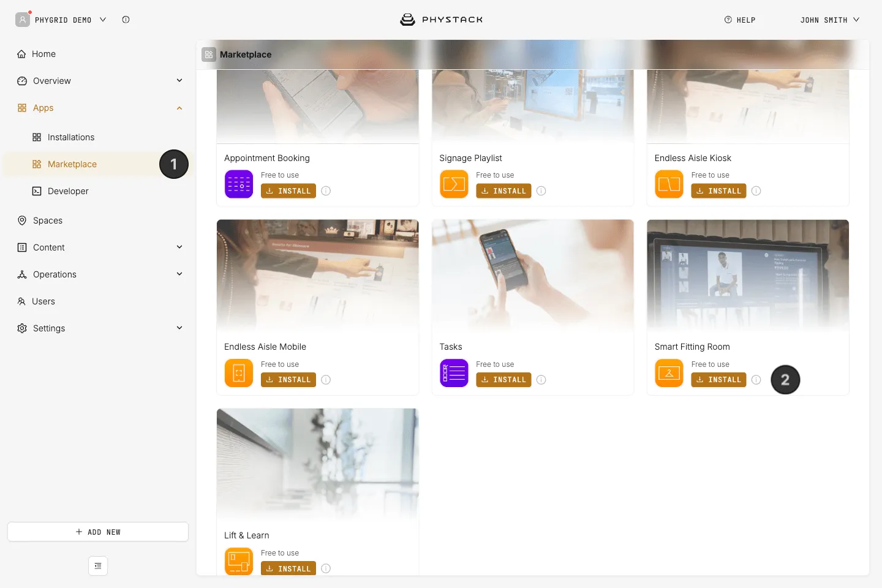This screenshot has width=882, height=588.
Task: Expand the Settings section chevron
Action: point(179,328)
